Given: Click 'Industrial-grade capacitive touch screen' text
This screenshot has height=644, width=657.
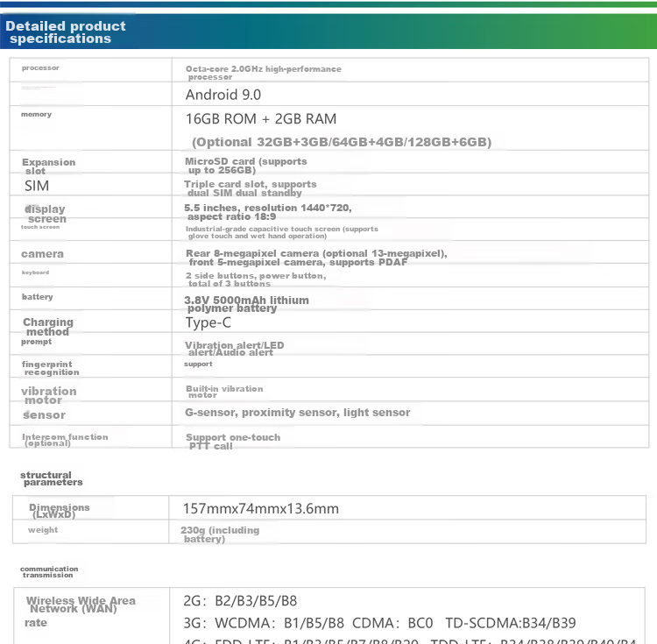Looking at the screenshot, I should click(281, 232).
